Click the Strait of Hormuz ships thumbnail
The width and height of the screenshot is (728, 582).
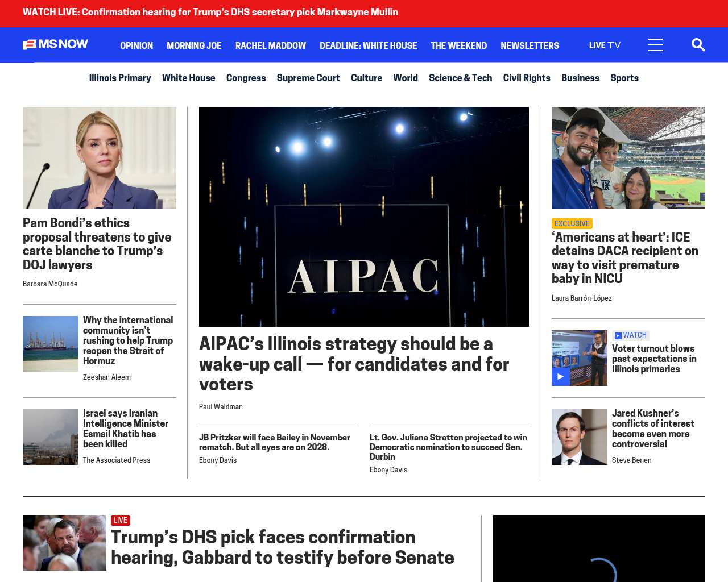coord(51,344)
